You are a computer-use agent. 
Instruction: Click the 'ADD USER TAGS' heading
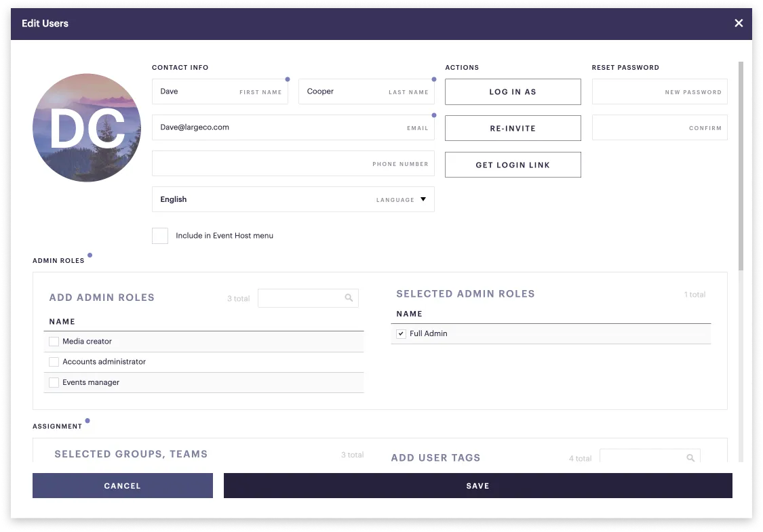coord(435,457)
